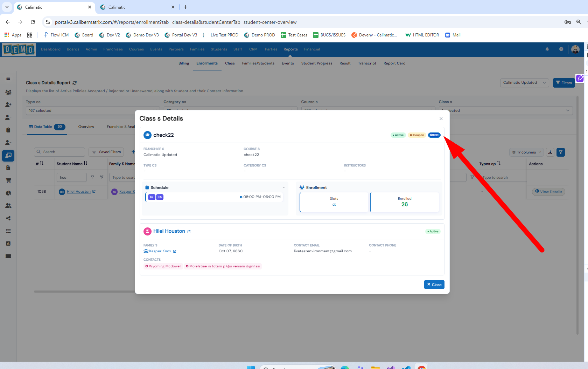Viewport: 588px width, 369px height.
Task: Click the blue Close button in dialog
Action: click(434, 285)
